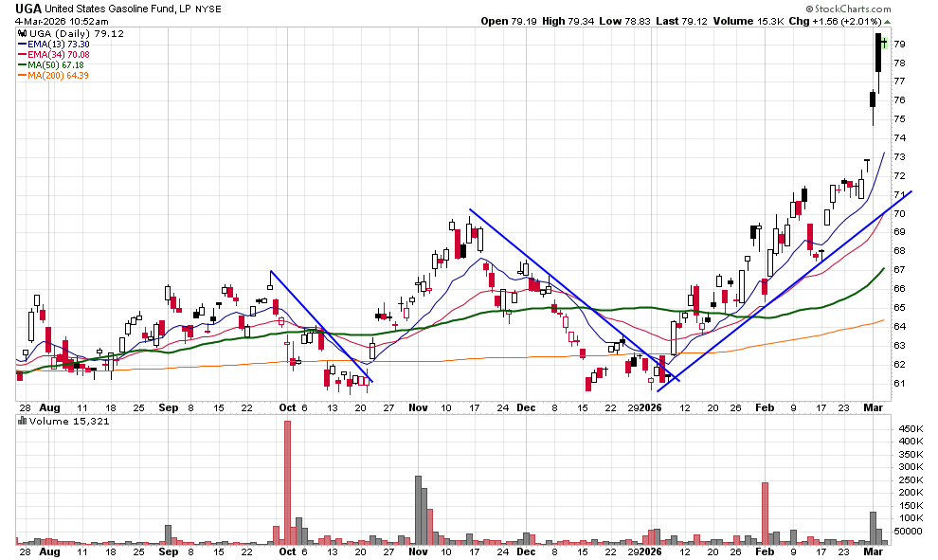938x560 pixels.
Task: Click the Volume 15.3K header value
Action: 749,21
